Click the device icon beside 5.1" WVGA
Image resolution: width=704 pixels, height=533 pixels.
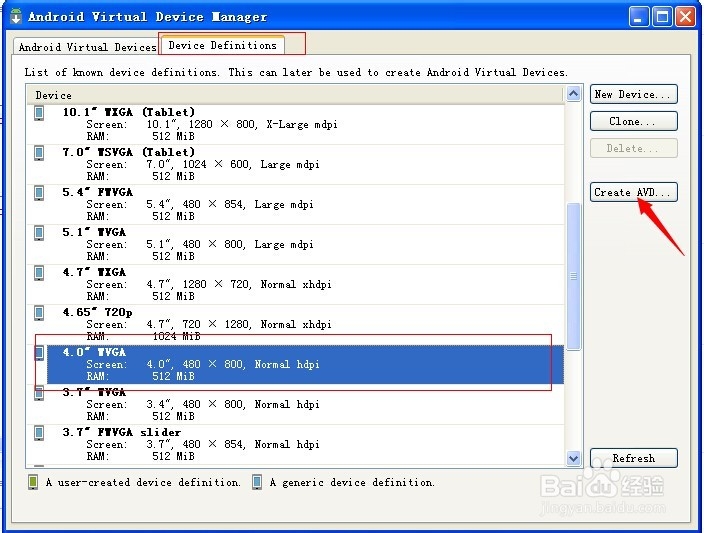click(39, 233)
